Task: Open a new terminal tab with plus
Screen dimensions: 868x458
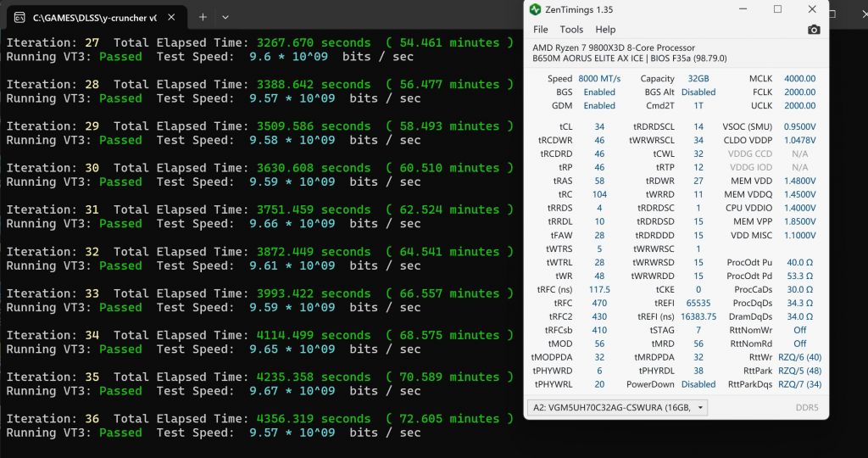Action: (x=203, y=17)
